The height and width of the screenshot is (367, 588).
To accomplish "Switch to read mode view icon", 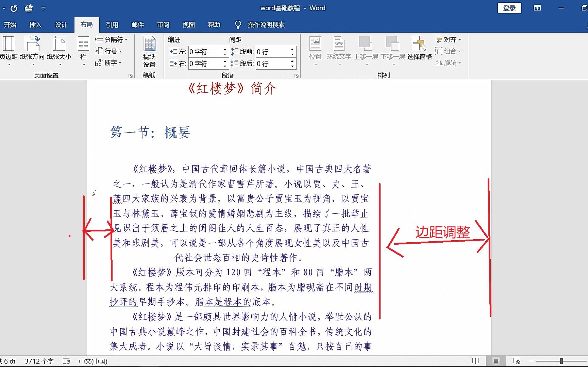I will click(x=475, y=361).
